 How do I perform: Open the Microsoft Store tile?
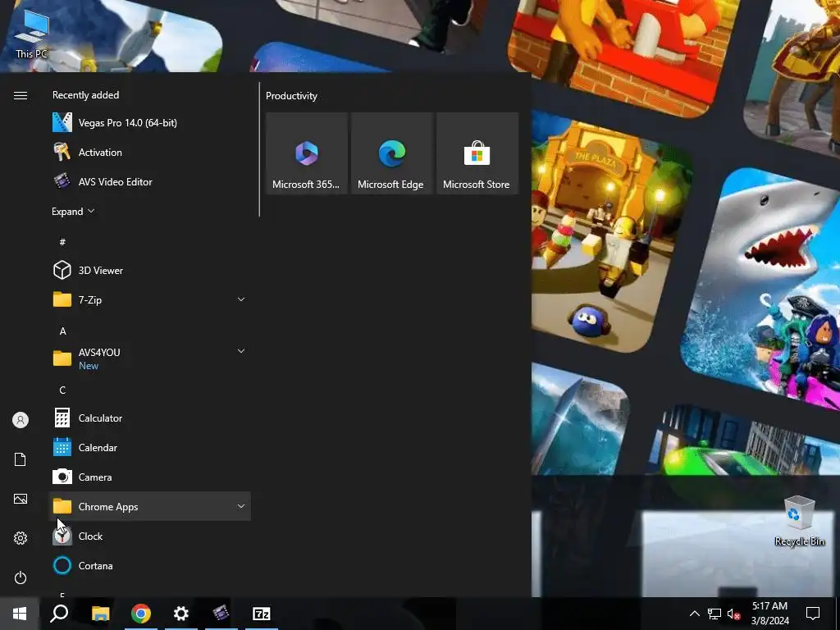477,153
